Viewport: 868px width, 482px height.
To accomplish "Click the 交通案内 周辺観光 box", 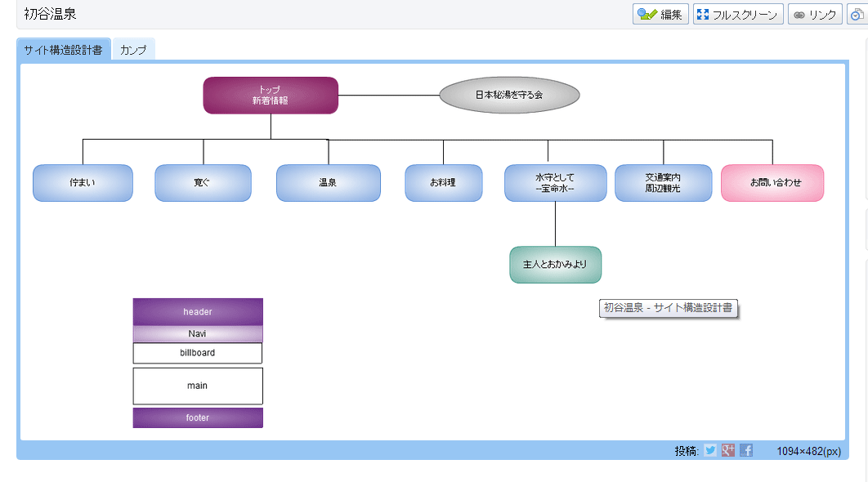I will pos(663,183).
